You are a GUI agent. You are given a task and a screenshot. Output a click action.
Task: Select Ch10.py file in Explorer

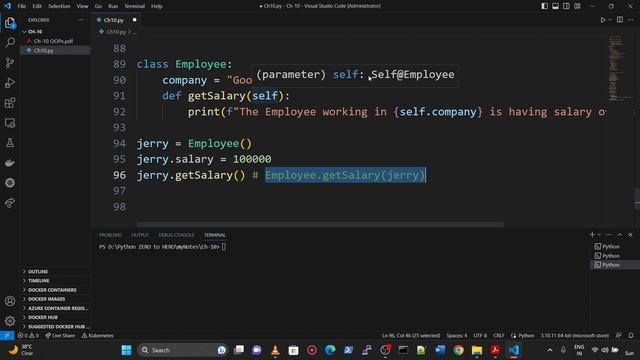point(55,50)
